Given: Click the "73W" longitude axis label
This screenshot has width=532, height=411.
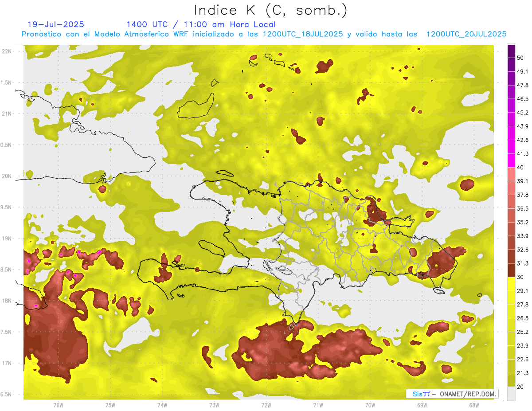Looking at the screenshot, I should 214,405.
